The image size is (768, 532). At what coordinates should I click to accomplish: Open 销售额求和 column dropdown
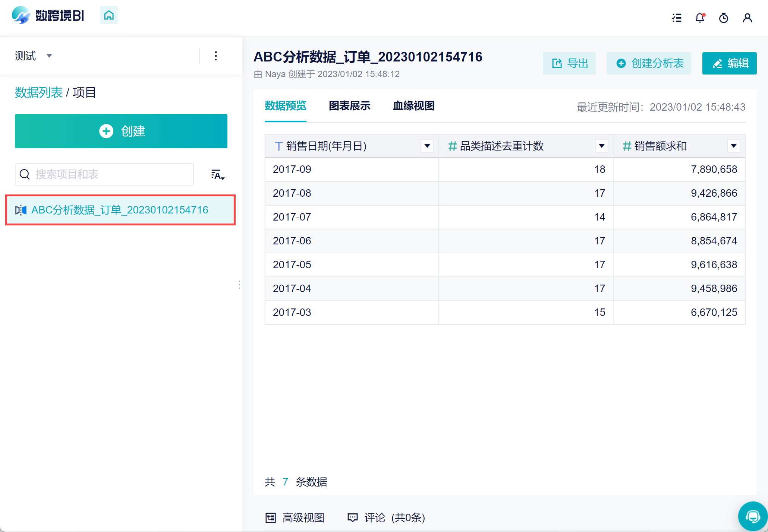(733, 146)
